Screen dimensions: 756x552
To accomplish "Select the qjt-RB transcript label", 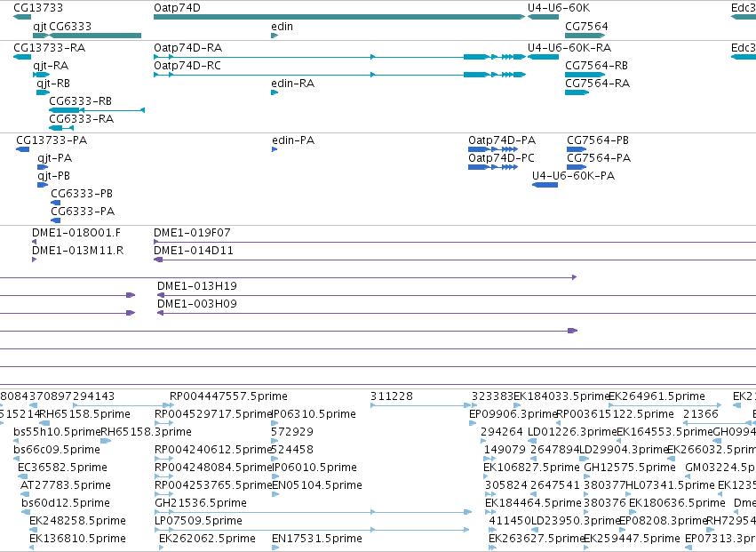I will [53, 84].
